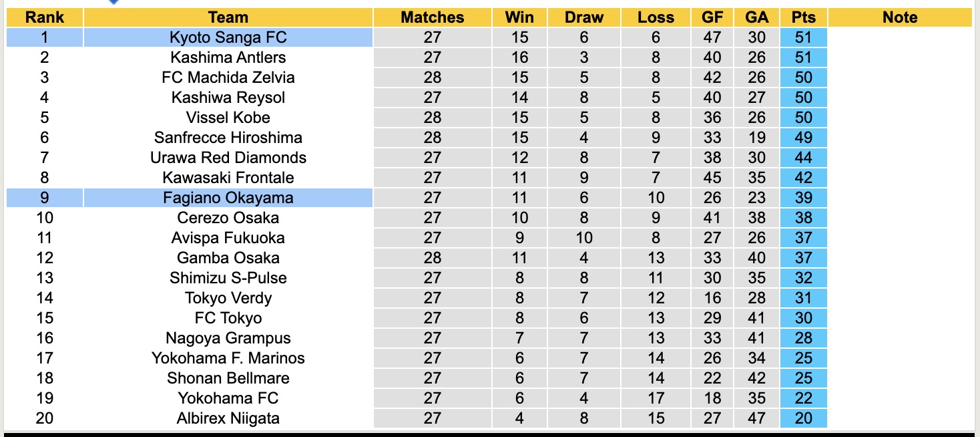Click the Urawa Red Diamonds team name
This screenshot has width=980, height=437.
(x=228, y=158)
